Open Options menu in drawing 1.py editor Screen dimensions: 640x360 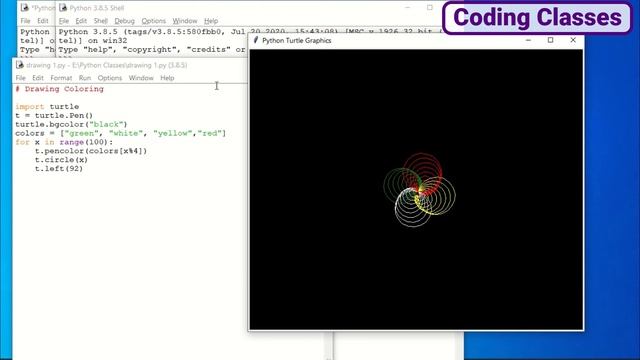110,78
